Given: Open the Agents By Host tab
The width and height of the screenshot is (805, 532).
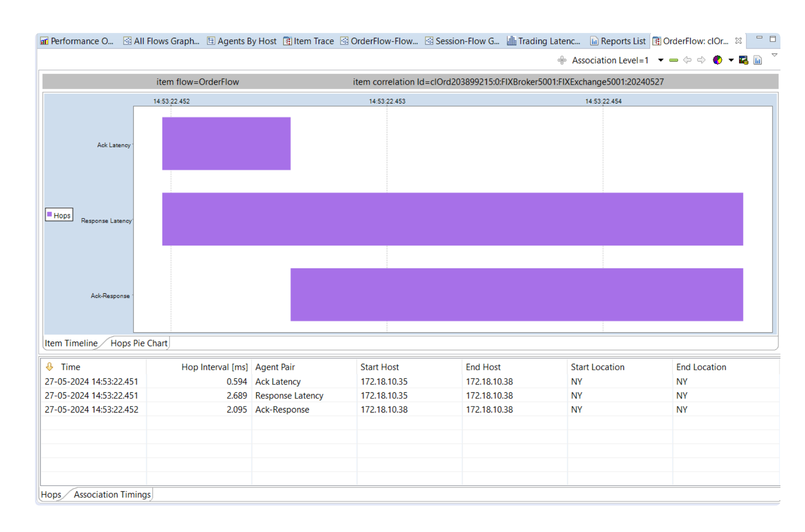Looking at the screenshot, I should pos(242,41).
